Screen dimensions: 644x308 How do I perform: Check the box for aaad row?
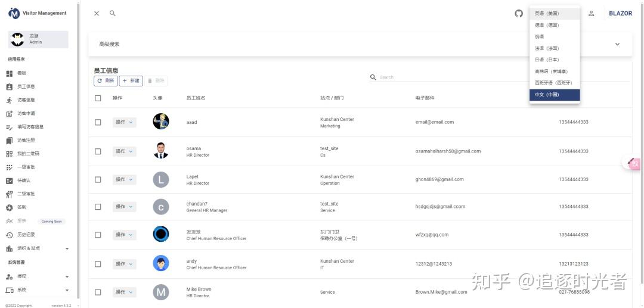tap(98, 122)
